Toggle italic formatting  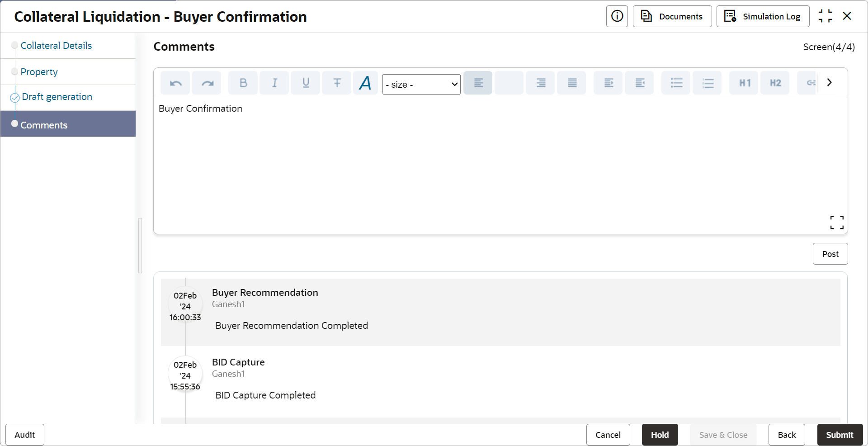274,83
